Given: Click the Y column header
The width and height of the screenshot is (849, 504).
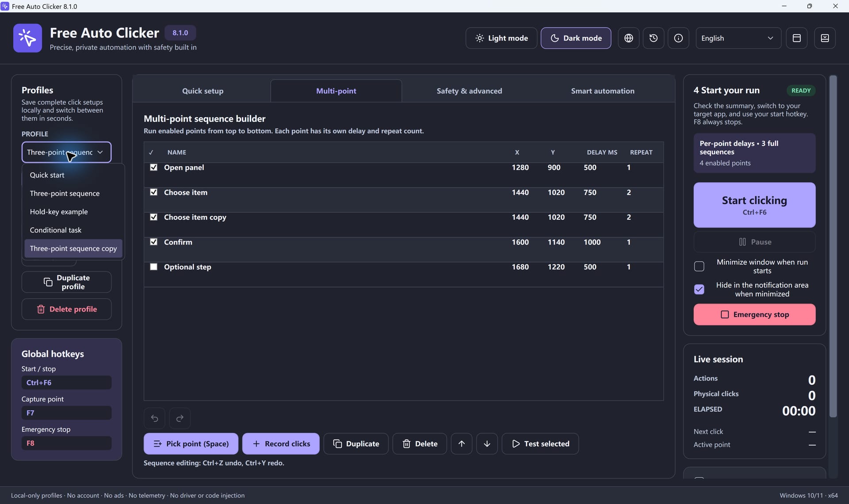Looking at the screenshot, I should (x=553, y=152).
